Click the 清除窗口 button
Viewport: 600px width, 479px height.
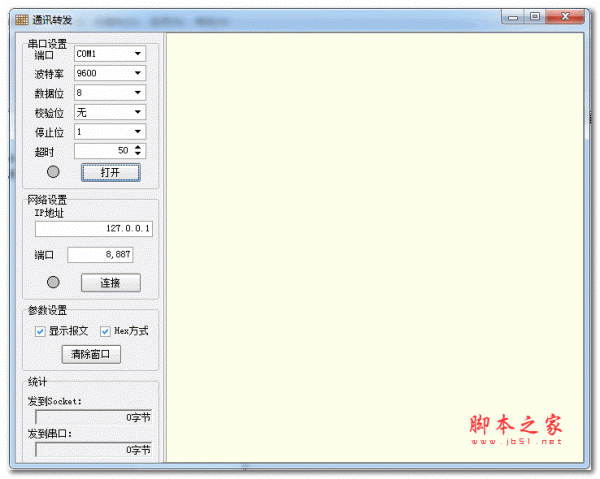click(x=91, y=354)
